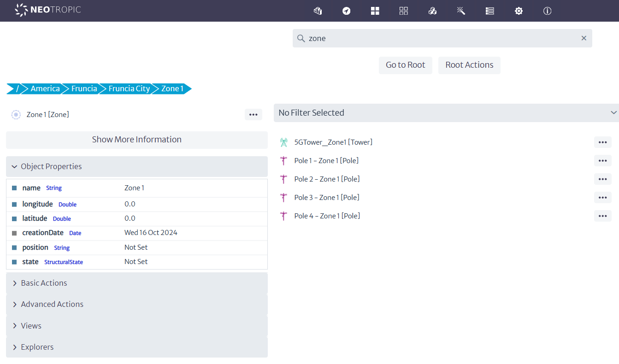The width and height of the screenshot is (619, 364).
Task: Open options menu for 5GTower__Zone1
Action: coord(602,142)
